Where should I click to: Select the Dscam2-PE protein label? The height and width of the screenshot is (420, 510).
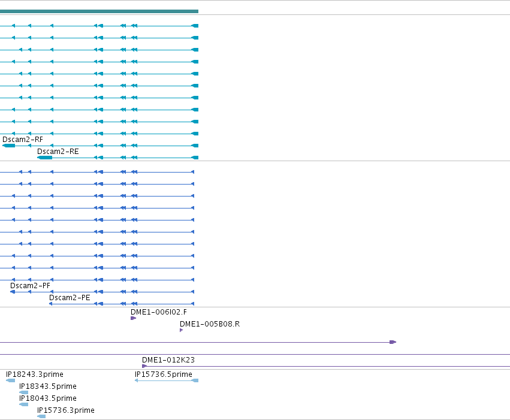click(x=70, y=298)
